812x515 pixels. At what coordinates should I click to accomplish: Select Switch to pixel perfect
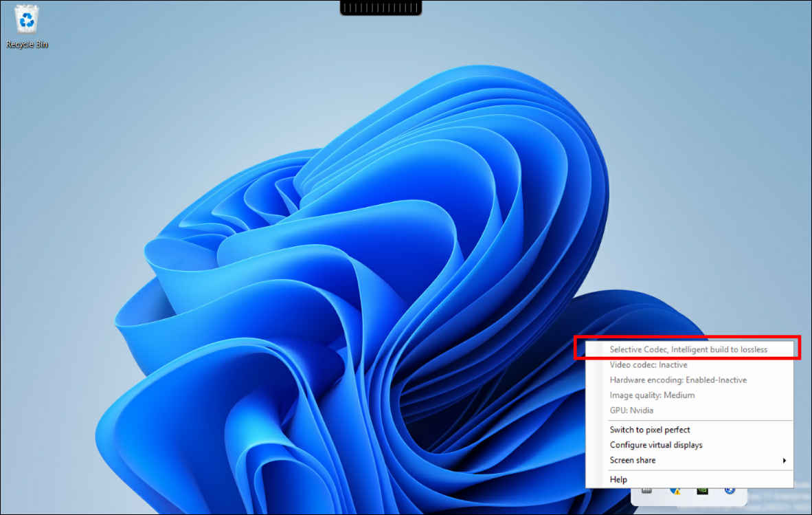[689, 430]
